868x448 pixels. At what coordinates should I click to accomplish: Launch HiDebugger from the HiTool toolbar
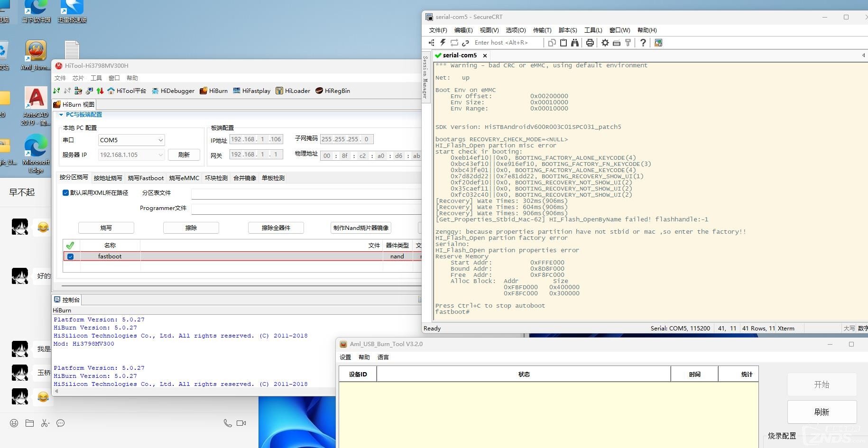pos(173,91)
